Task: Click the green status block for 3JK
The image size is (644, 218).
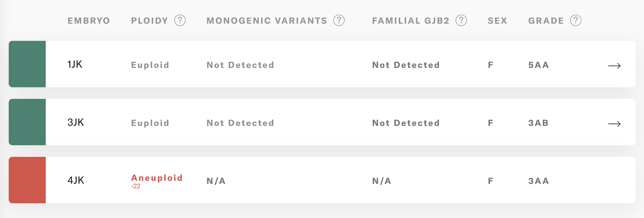Action: click(27, 122)
